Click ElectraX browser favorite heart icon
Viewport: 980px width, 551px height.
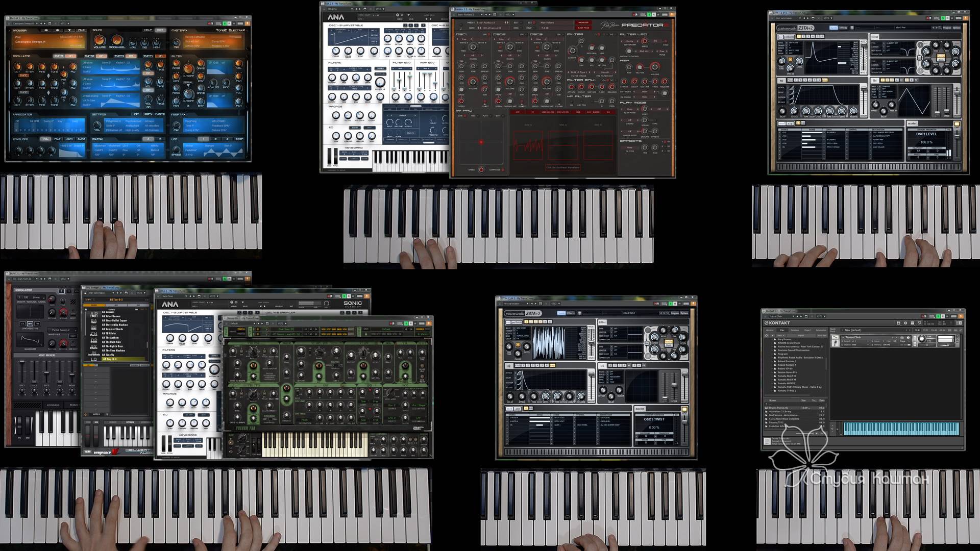pyautogui.click(x=69, y=30)
